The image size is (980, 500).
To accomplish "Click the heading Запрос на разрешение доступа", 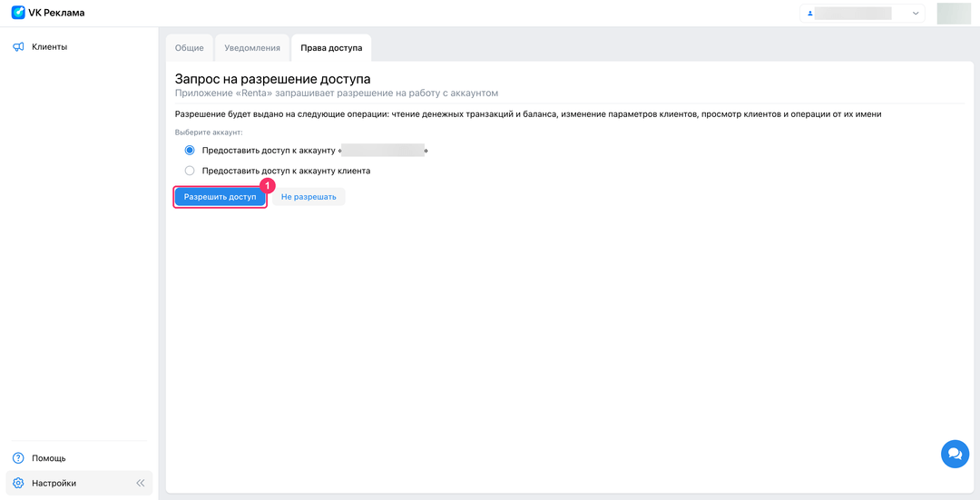I will coord(272,79).
